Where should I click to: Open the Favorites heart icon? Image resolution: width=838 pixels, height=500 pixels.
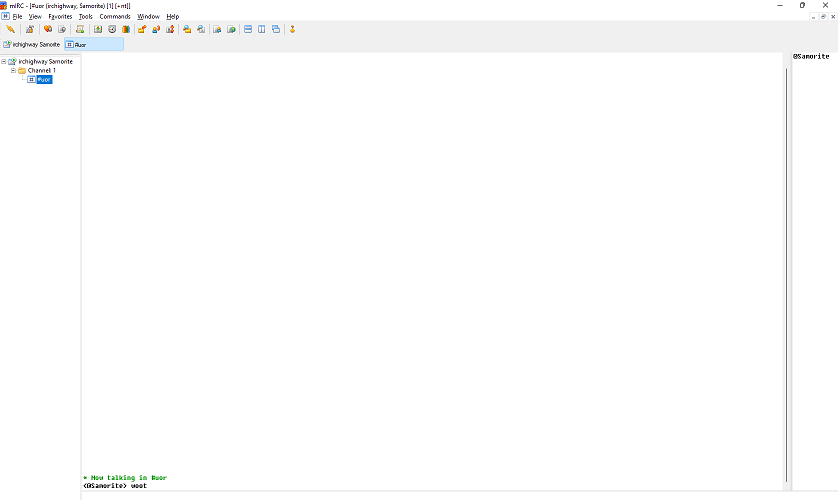coord(48,29)
